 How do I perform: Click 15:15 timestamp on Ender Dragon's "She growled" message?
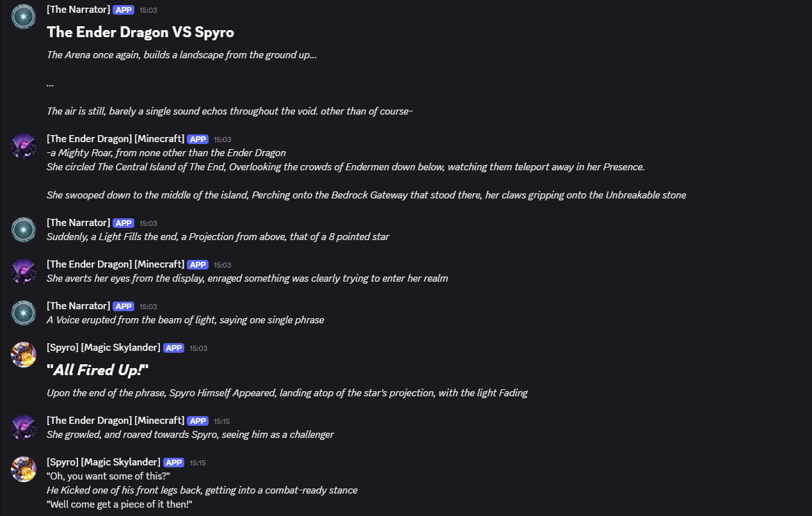[222, 421]
